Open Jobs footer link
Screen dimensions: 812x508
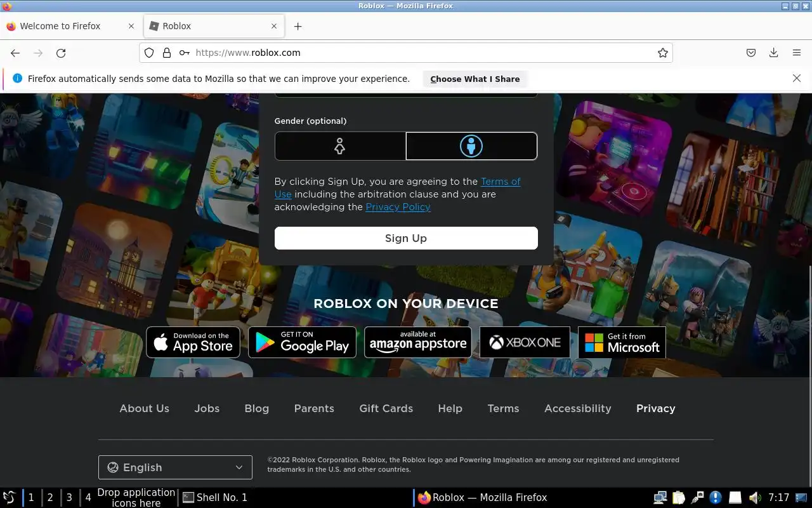207,408
